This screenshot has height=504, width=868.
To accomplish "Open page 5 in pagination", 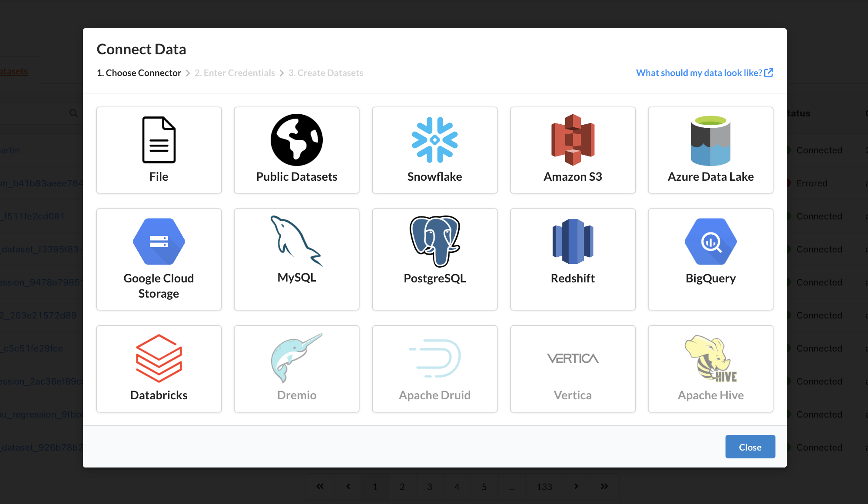I will click(x=484, y=487).
